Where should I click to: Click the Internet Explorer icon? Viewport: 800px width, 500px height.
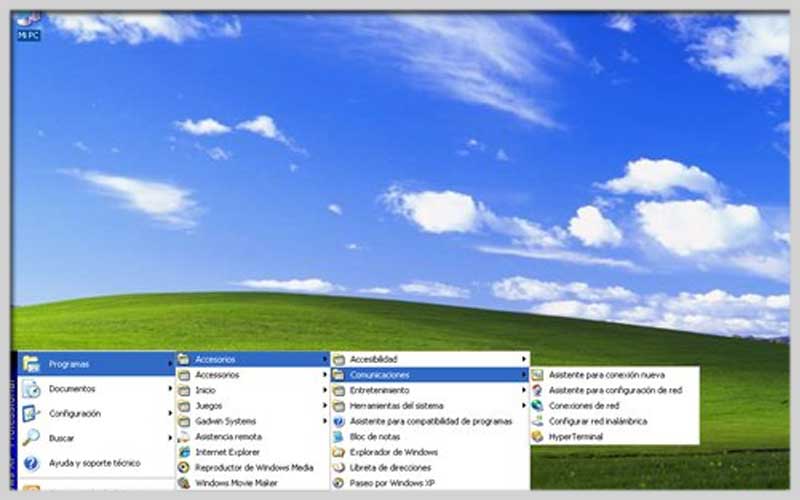(x=184, y=452)
